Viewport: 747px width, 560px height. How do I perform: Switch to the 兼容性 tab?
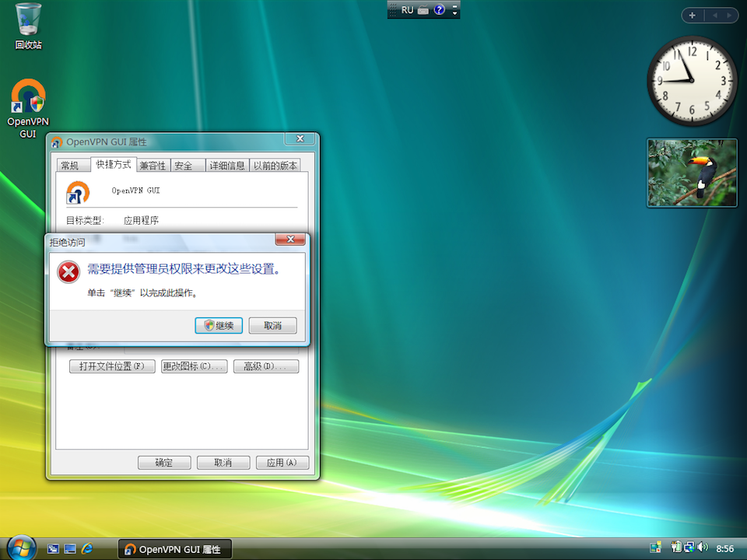153,166
